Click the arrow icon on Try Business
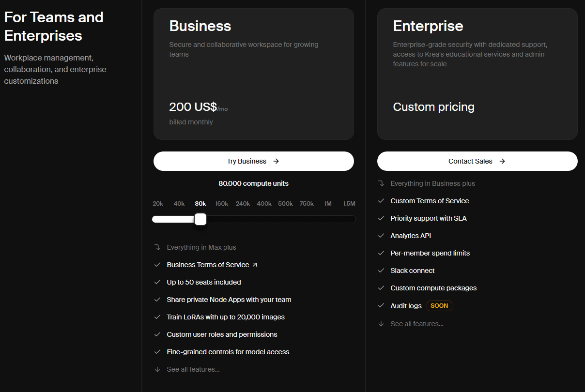Viewport: 585px width, 392px height. click(276, 161)
